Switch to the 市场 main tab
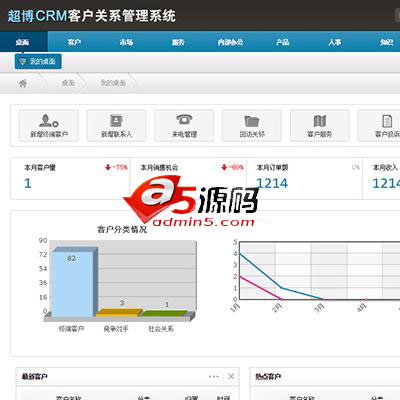Image resolution: width=400 pixels, height=400 pixels. coord(126,42)
